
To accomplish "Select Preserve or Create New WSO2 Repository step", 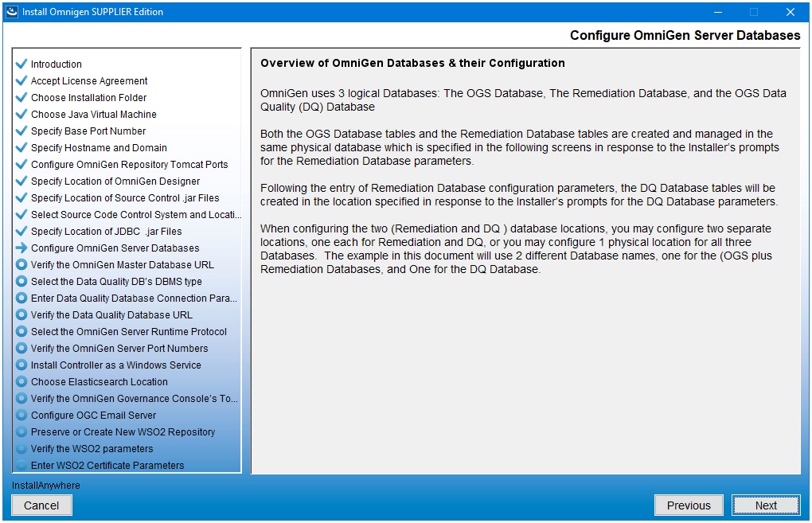I will (123, 432).
